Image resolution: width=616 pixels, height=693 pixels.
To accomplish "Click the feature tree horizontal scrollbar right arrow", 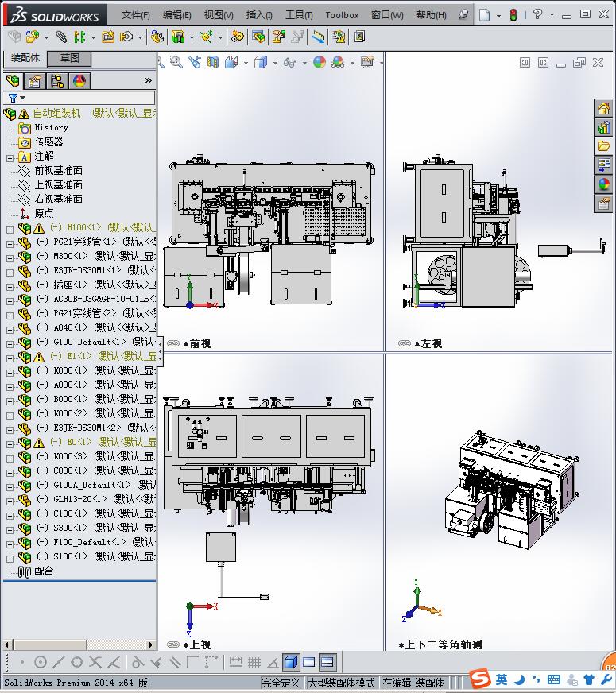I will pyautogui.click(x=151, y=645).
